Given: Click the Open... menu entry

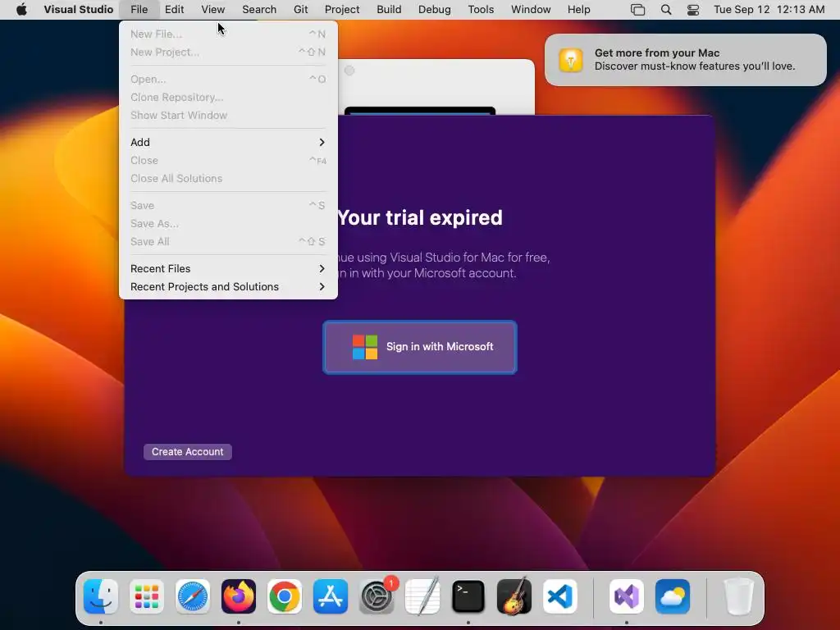Looking at the screenshot, I should [228, 79].
